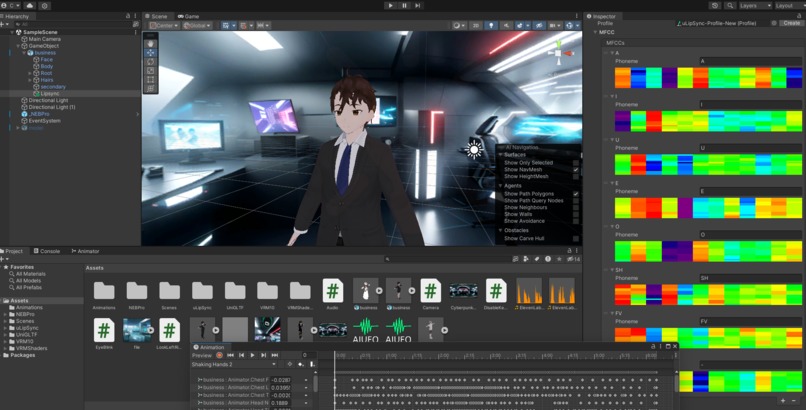806x410 pixels.
Task: Click the Audio script asset icon
Action: click(x=333, y=291)
